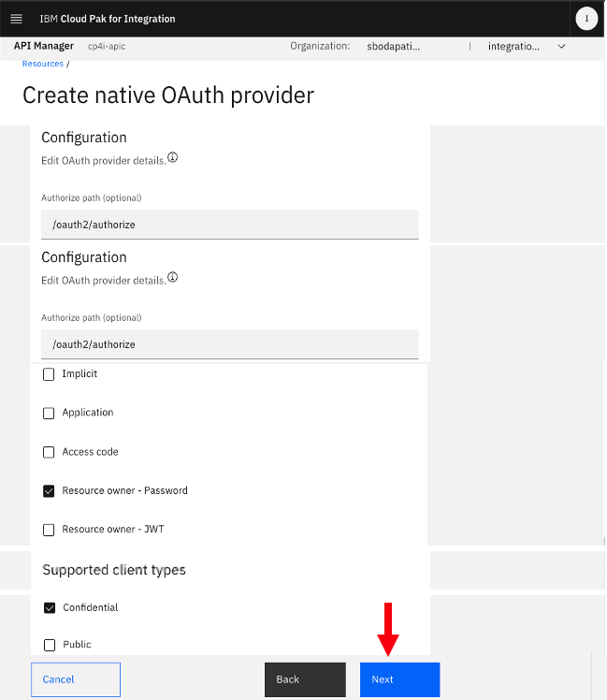This screenshot has height=700, width=607.
Task: Select the sbodapati organization name
Action: (393, 47)
